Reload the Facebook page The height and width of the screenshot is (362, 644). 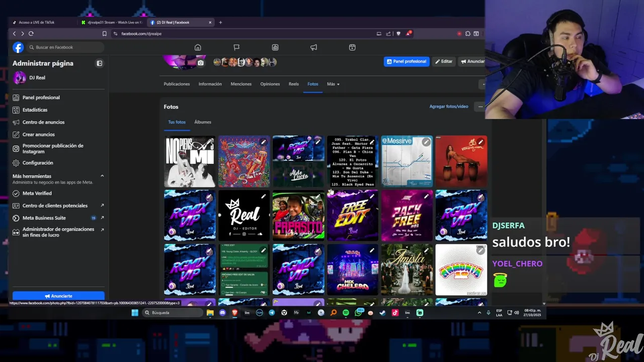pyautogui.click(x=31, y=34)
